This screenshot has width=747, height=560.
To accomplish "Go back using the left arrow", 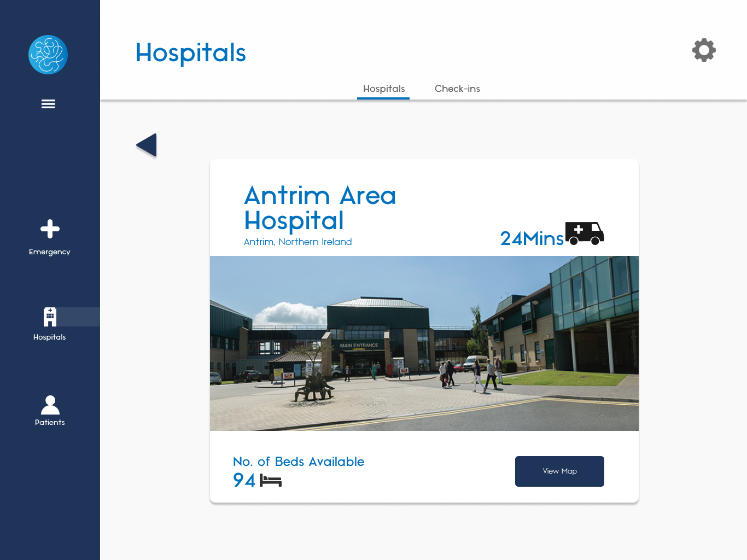I will coord(147,145).
